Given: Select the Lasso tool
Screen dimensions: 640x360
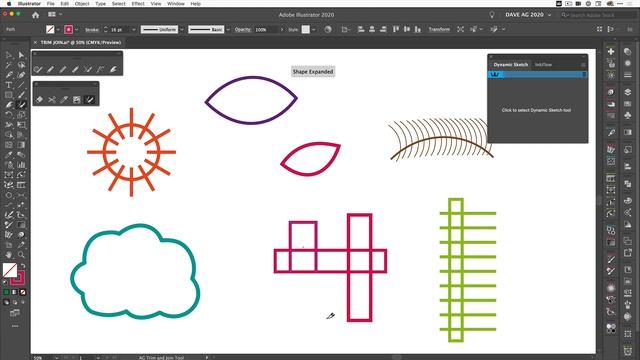Looking at the screenshot, I should pos(21,65).
